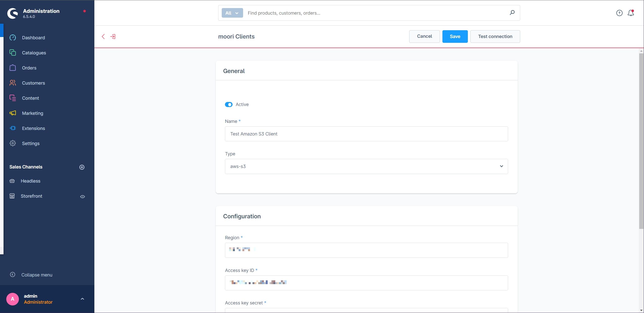Click the 'moori Clients' page title
The width and height of the screenshot is (644, 313).
236,37
